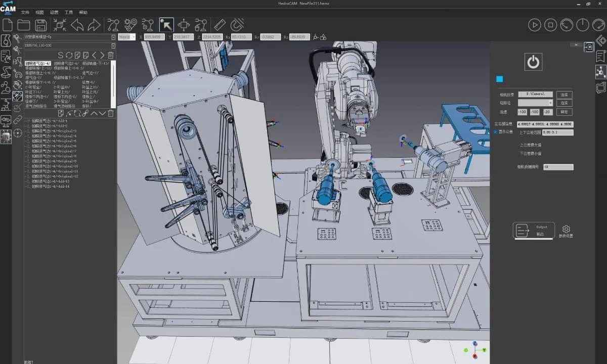Click the -20 offset field
This screenshot has width=607, height=364.
(x=547, y=112)
